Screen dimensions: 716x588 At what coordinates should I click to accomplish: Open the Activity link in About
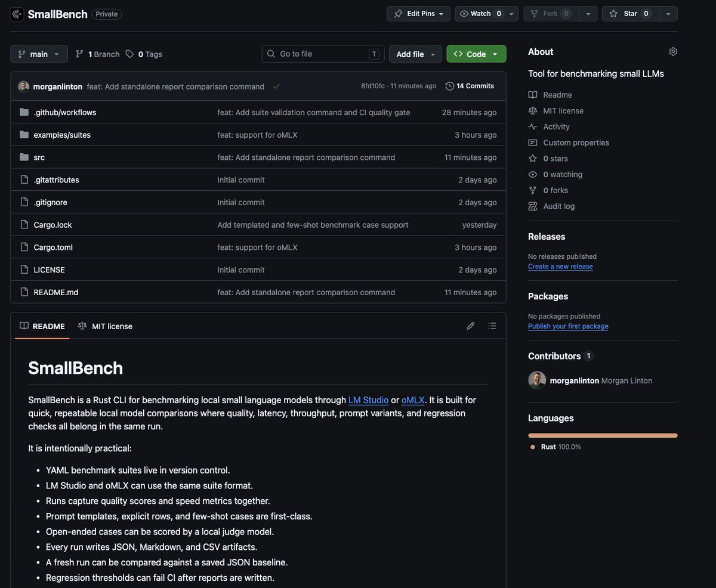click(x=556, y=126)
